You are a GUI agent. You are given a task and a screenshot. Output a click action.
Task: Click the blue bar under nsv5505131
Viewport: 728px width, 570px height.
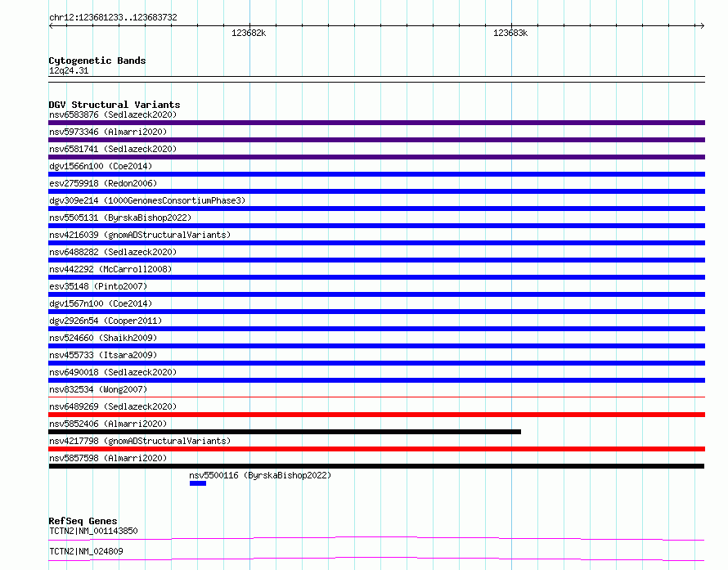click(x=376, y=226)
